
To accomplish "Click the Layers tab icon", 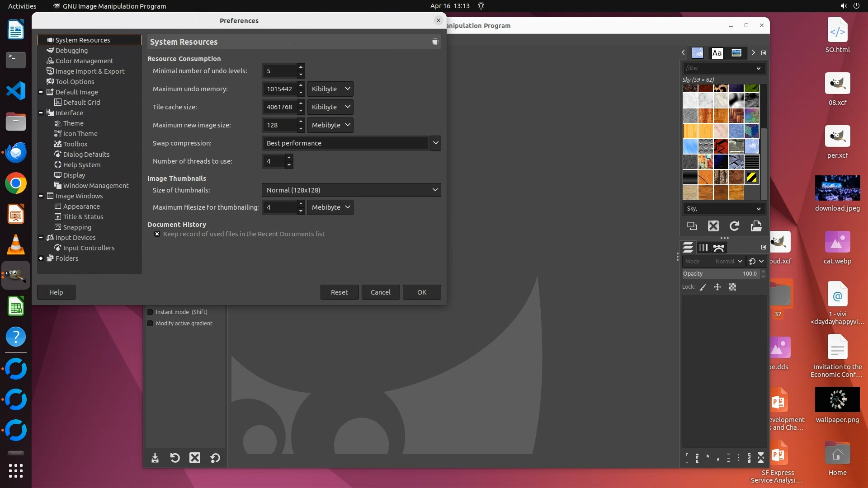I will click(688, 248).
